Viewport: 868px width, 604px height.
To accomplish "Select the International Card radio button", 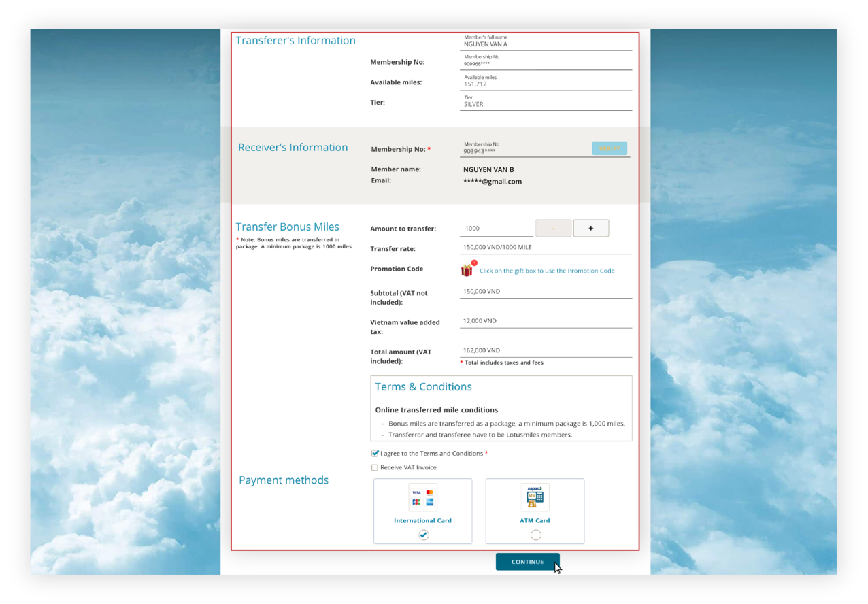I will click(x=422, y=535).
